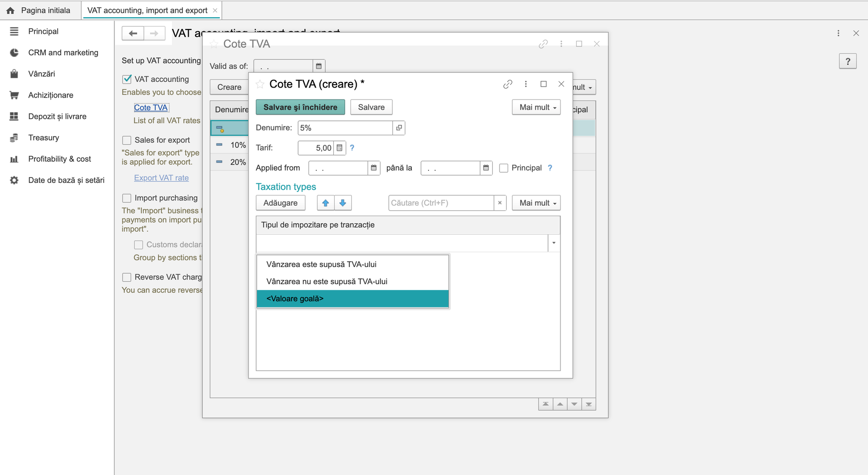Click the Achiziționare cart icon

pos(14,95)
